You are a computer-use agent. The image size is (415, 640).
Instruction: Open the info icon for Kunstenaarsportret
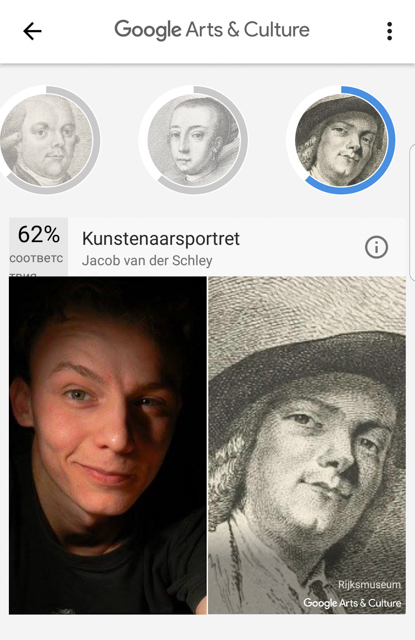coord(376,247)
